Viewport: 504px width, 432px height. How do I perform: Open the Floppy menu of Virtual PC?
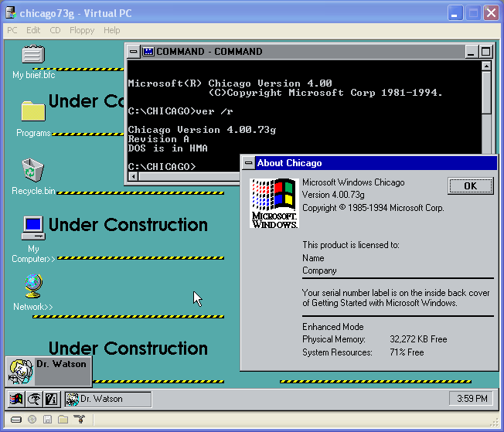pyautogui.click(x=82, y=30)
